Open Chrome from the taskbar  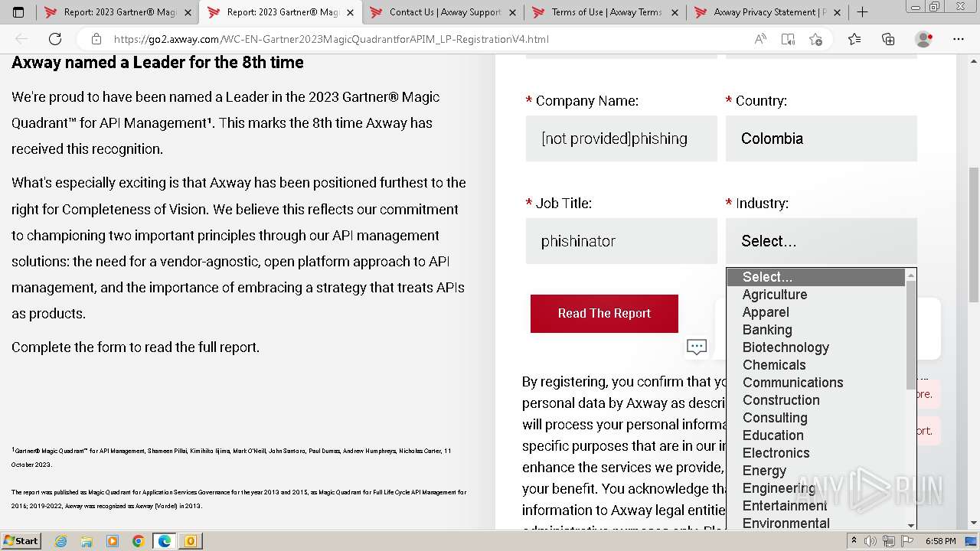click(x=139, y=541)
